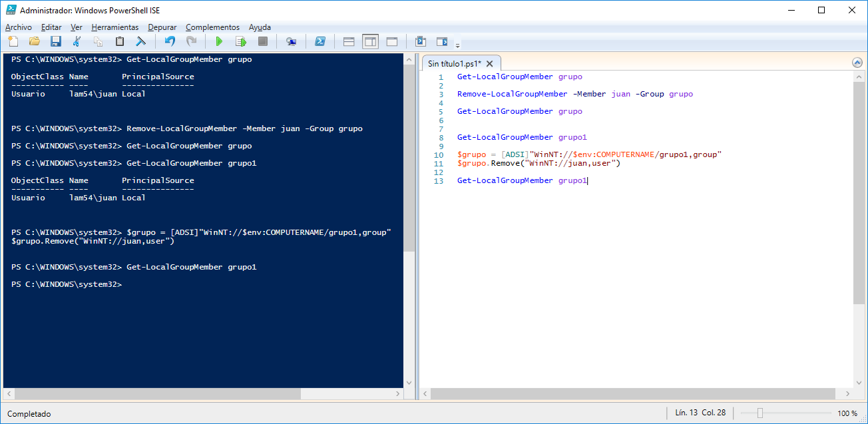The height and width of the screenshot is (424, 868).
Task: Open new remote PowerShell tab icon
Action: 291,41
